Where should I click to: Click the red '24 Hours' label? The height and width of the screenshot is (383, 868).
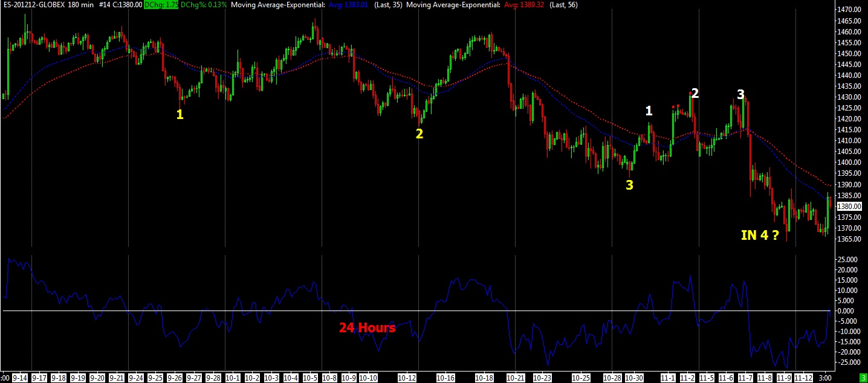coord(367,327)
